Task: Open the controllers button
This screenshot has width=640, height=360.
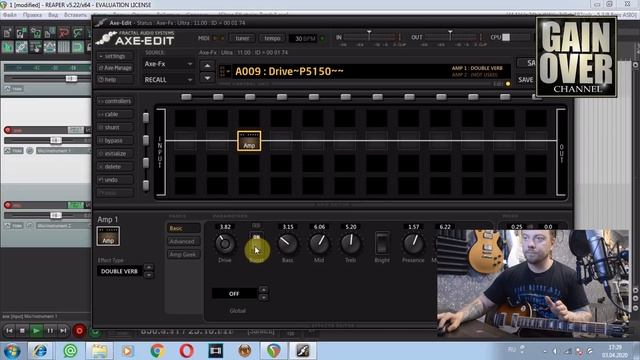Action: [x=115, y=101]
